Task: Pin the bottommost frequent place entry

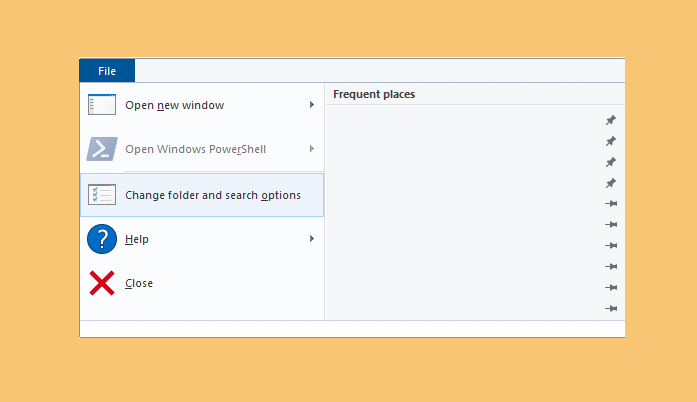Action: 611,308
